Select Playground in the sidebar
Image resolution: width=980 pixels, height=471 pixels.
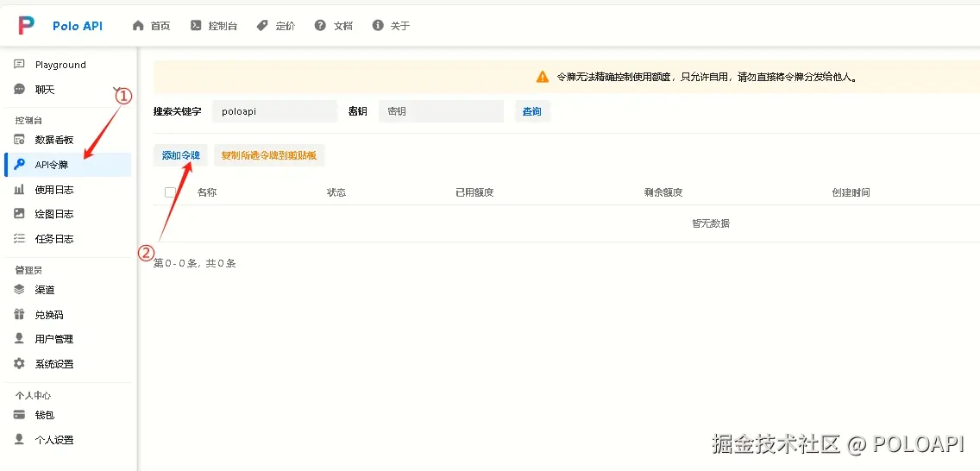(x=67, y=65)
